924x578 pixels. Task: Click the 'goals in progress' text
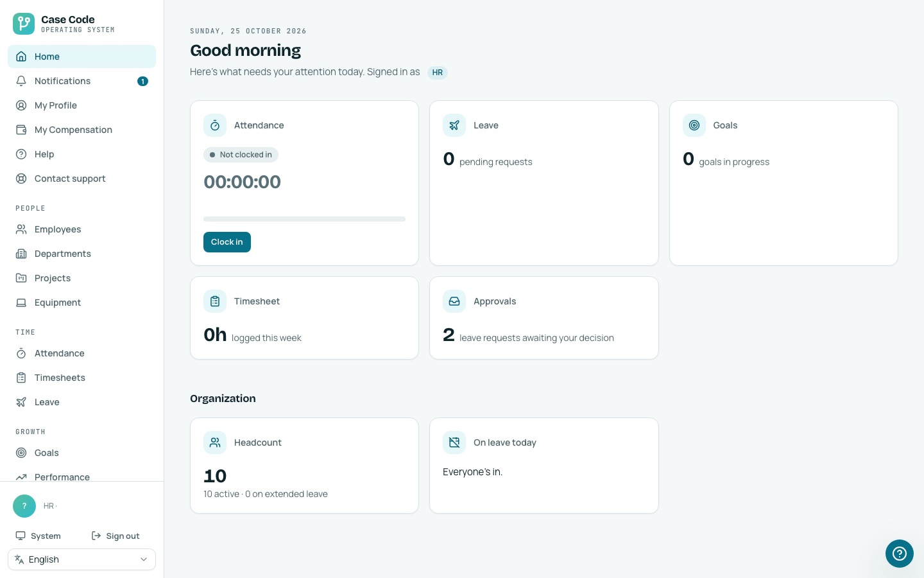pos(734,162)
